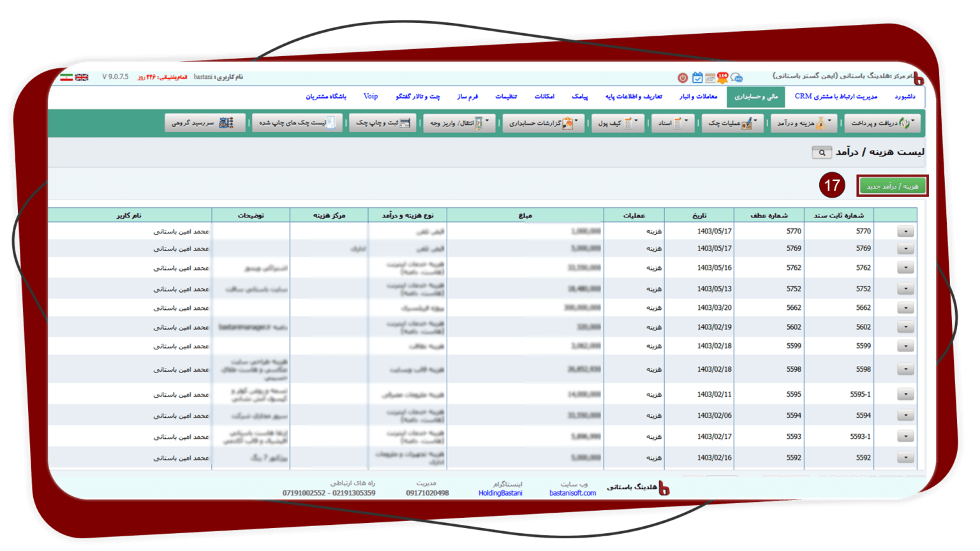Click the management phone 09171020498 in footer
The image size is (980, 551).
click(427, 493)
